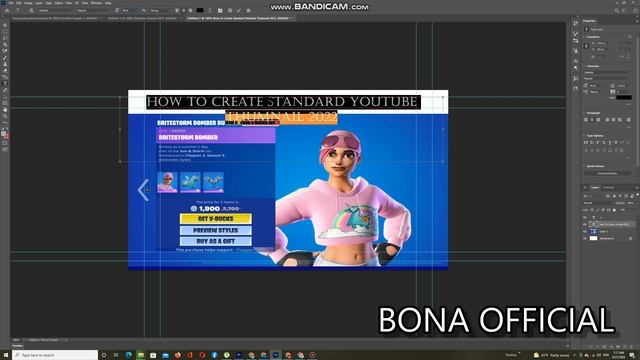Screen dimensions: 640x360
Task: Click the Width field in the Transform section
Action: (x=602, y=43)
